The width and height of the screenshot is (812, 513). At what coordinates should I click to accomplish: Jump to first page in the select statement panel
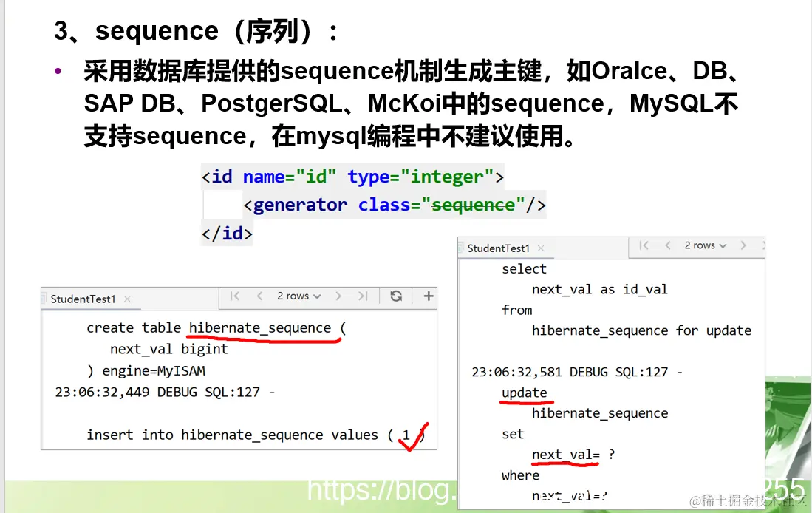click(644, 245)
